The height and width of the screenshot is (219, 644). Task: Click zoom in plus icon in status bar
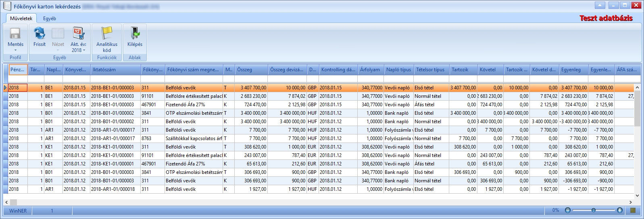[620, 210]
